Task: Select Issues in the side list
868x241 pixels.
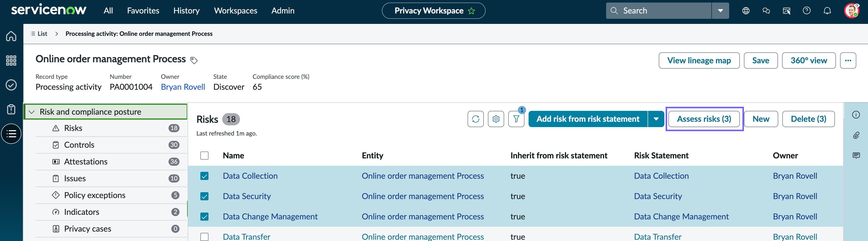Action: [x=111, y=179]
